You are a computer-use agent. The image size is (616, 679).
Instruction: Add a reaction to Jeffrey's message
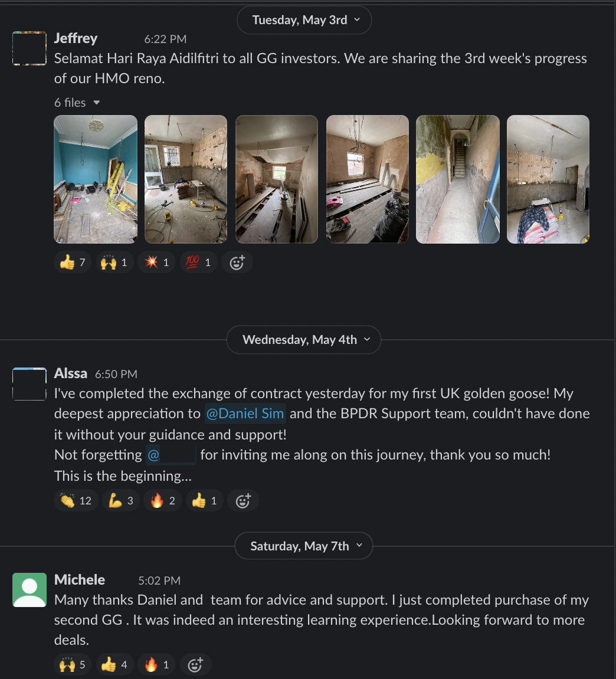click(237, 263)
